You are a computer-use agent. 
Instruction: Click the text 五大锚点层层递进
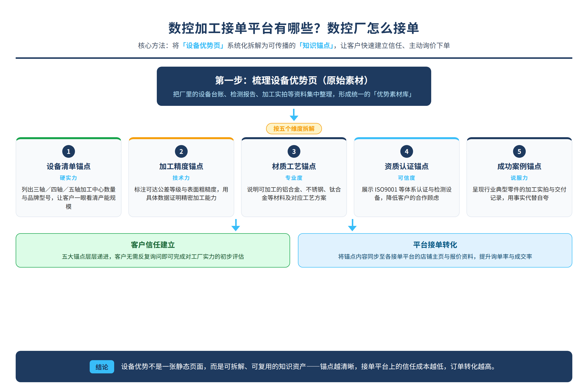153,257
